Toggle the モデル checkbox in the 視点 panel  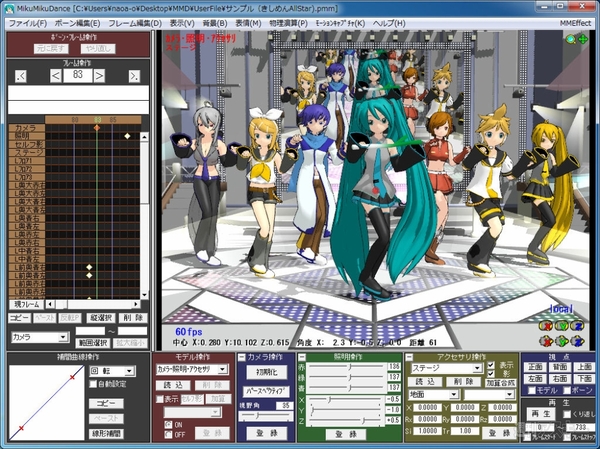(x=531, y=390)
